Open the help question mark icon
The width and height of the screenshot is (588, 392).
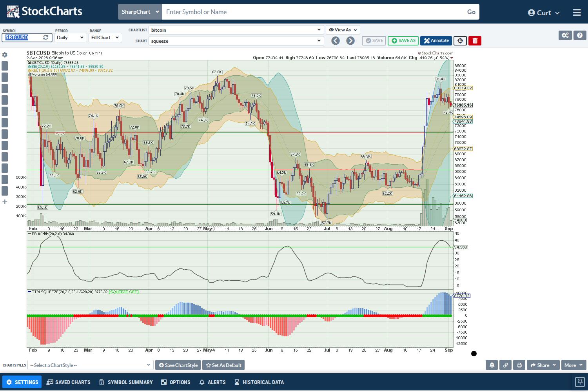[580, 35]
